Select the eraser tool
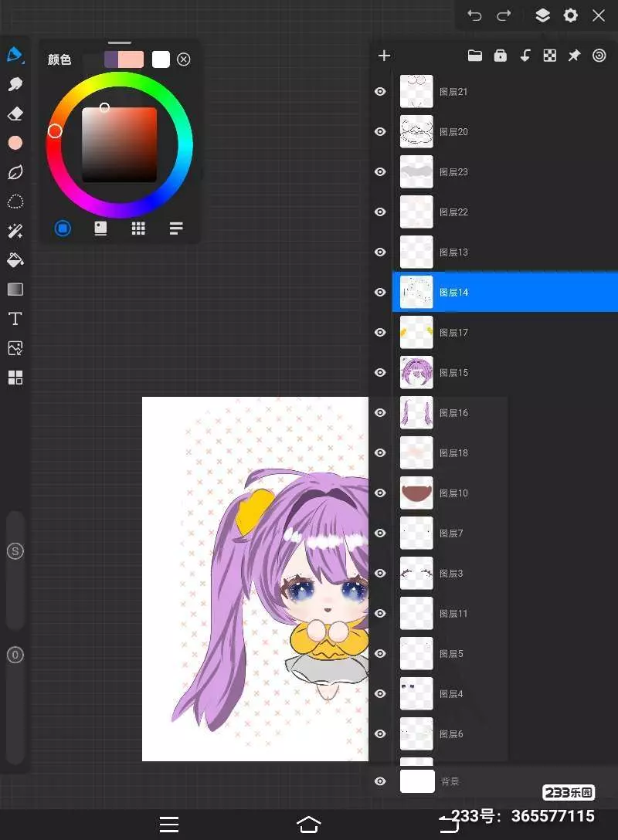This screenshot has height=840, width=618. click(x=15, y=113)
